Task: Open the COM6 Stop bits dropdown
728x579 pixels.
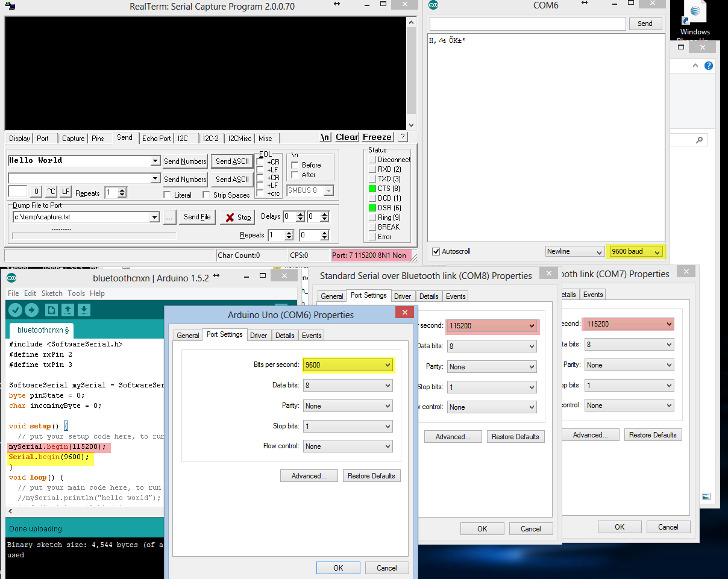Action: (x=348, y=427)
